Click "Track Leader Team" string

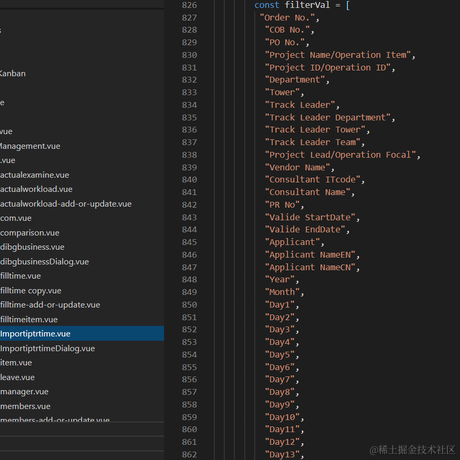pos(313,142)
